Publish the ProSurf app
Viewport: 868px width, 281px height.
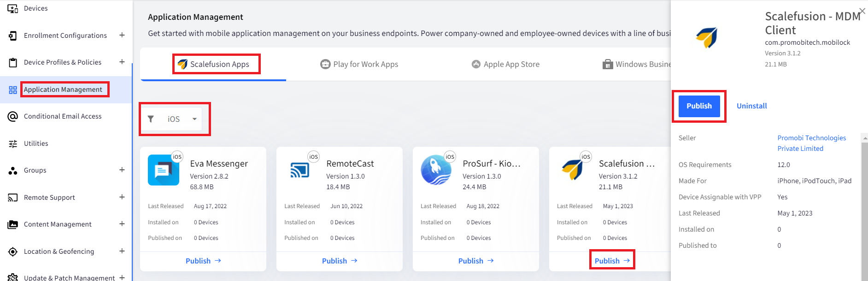[x=476, y=261]
